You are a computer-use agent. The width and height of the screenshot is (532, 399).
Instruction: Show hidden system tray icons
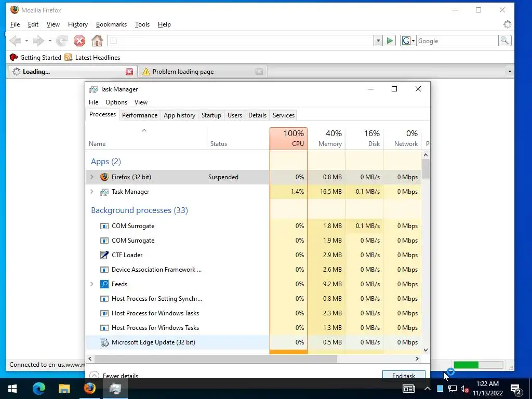(x=428, y=389)
